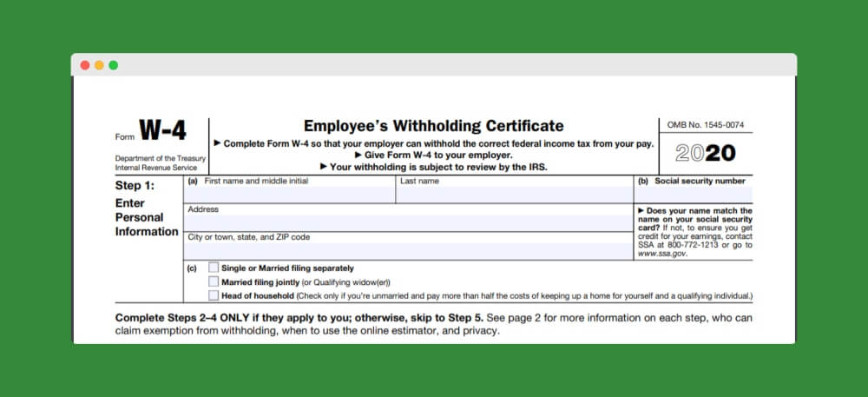This screenshot has width=868, height=397.
Task: Click the red close window dot
Action: point(85,65)
